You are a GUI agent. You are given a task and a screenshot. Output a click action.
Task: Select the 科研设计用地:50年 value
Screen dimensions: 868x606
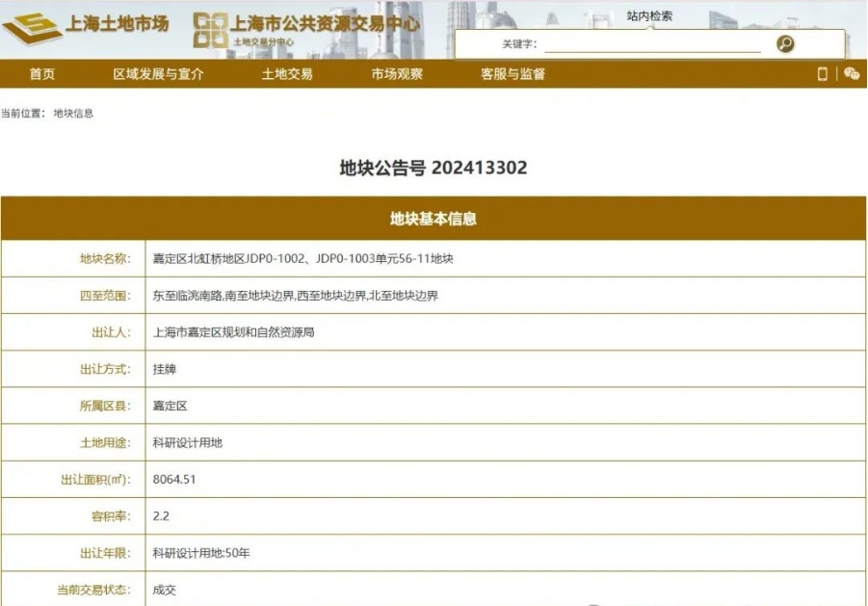(201, 553)
